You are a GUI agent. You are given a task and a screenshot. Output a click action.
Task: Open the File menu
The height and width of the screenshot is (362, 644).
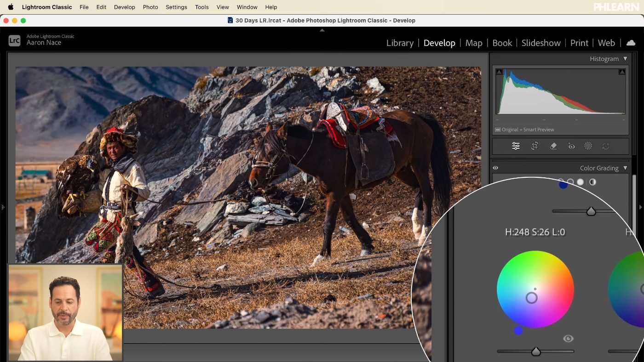point(84,7)
